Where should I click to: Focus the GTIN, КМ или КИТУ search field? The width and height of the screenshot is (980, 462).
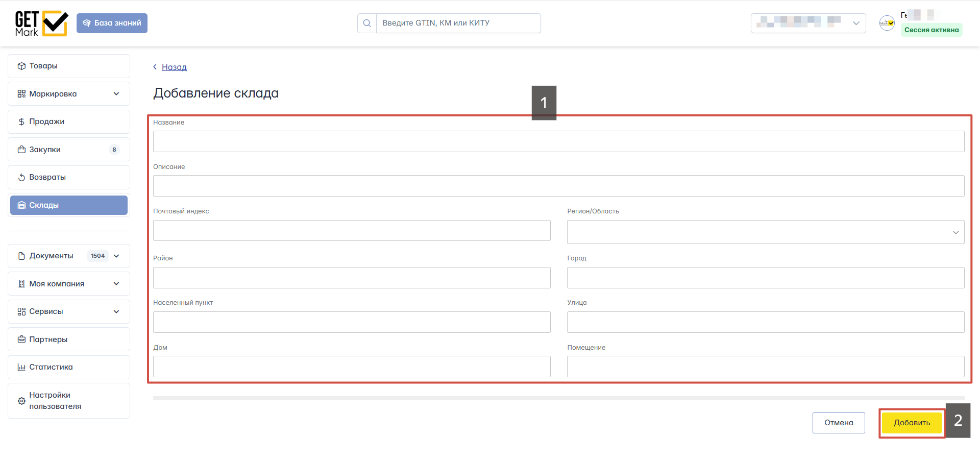pos(458,23)
